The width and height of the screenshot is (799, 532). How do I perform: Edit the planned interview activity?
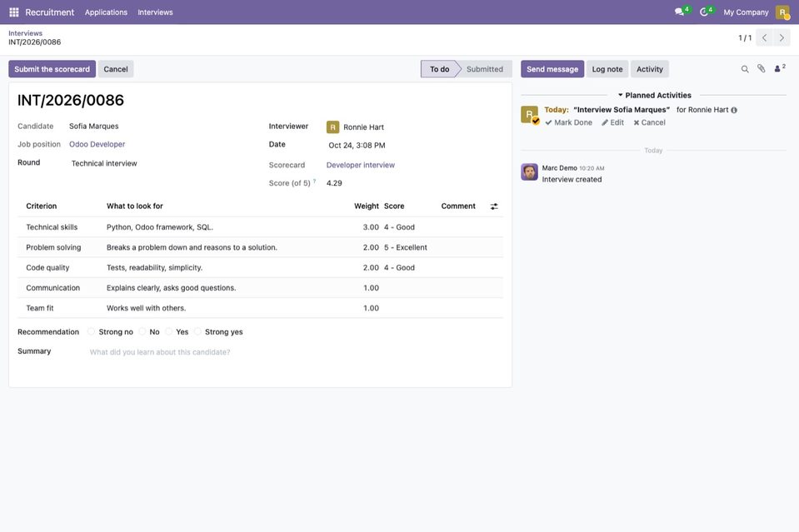[x=612, y=122]
